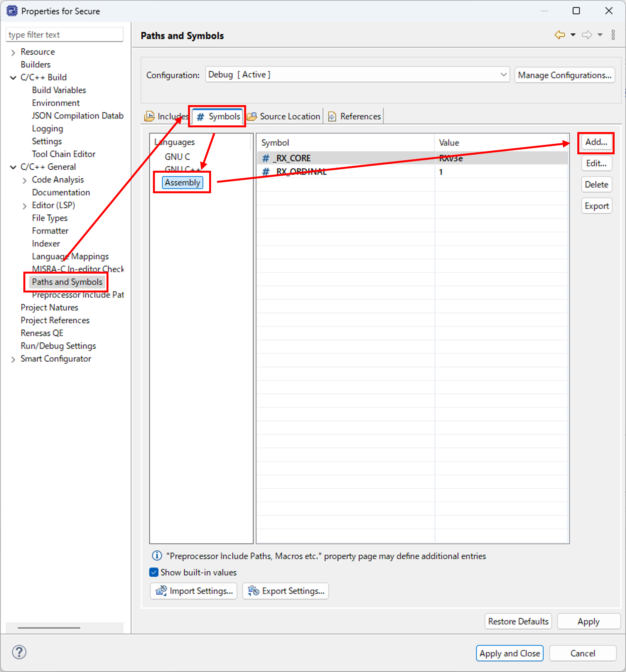This screenshot has width=626, height=672.
Task: Click the Delete button
Action: pyautogui.click(x=596, y=185)
